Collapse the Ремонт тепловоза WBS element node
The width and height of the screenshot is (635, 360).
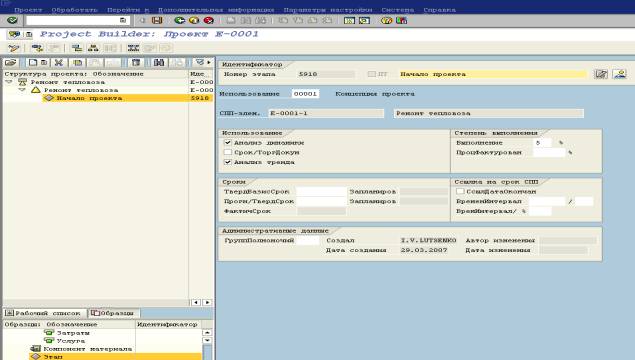pyautogui.click(x=22, y=90)
